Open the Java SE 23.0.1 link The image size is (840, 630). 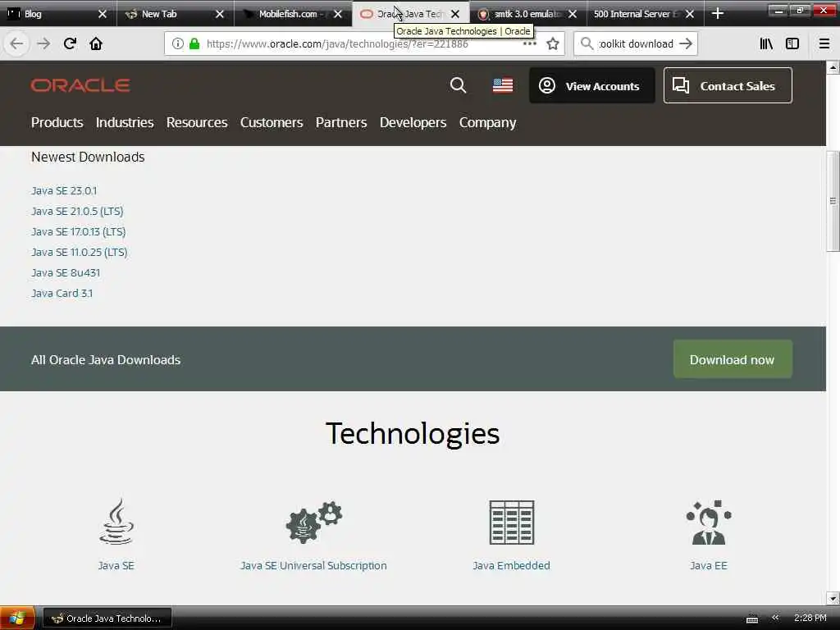64,190
